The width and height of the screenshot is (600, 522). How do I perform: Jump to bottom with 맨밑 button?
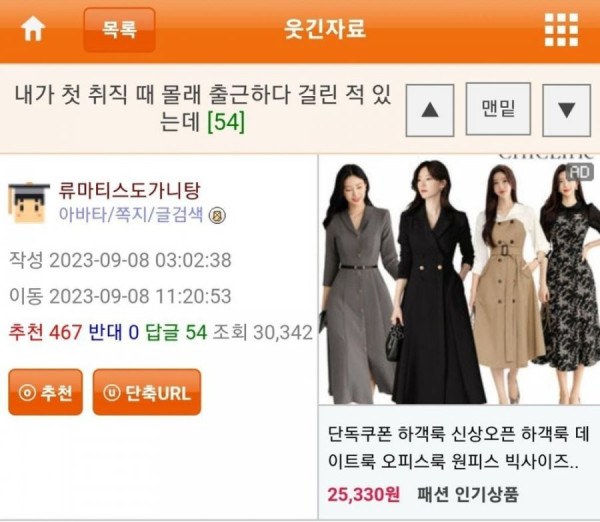coord(498,109)
